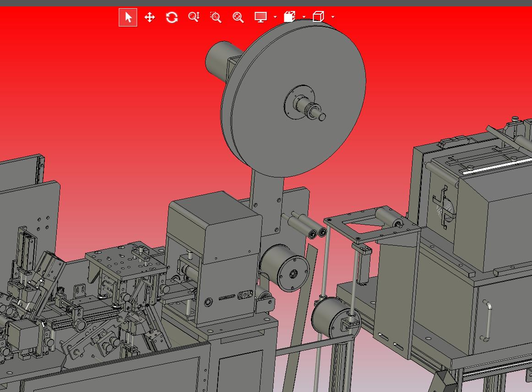This screenshot has height=392, width=532.
Task: Select the Zoom to area tool
Action: click(216, 17)
